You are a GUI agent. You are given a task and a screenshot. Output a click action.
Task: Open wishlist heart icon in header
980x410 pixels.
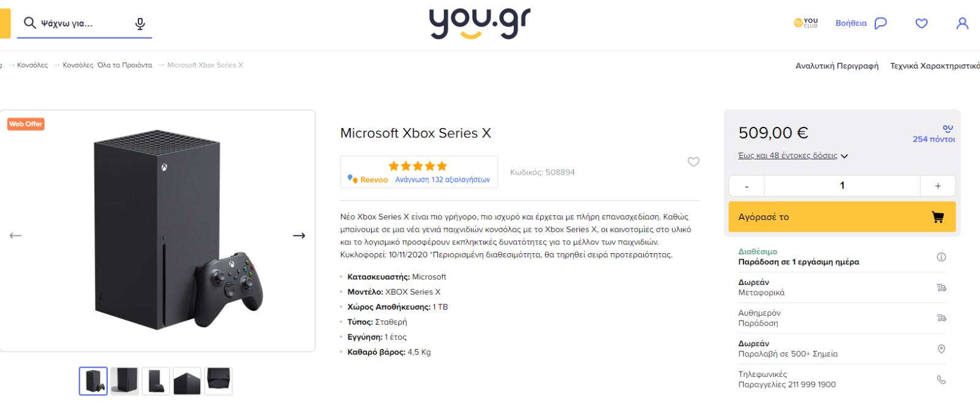pos(921,23)
